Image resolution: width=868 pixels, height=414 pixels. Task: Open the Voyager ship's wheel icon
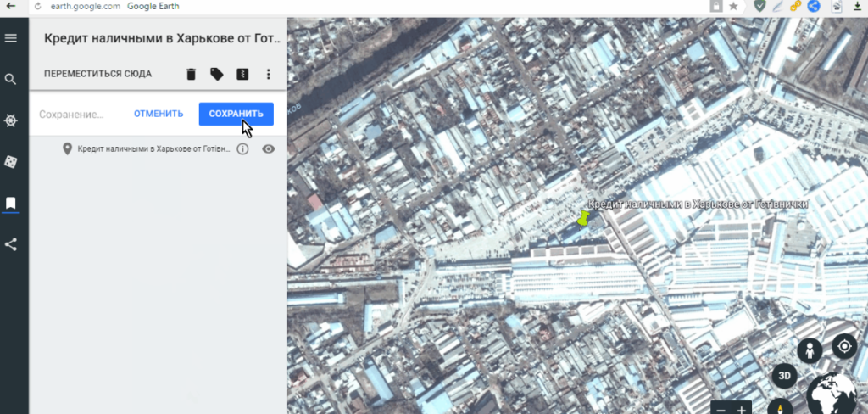coord(10,120)
